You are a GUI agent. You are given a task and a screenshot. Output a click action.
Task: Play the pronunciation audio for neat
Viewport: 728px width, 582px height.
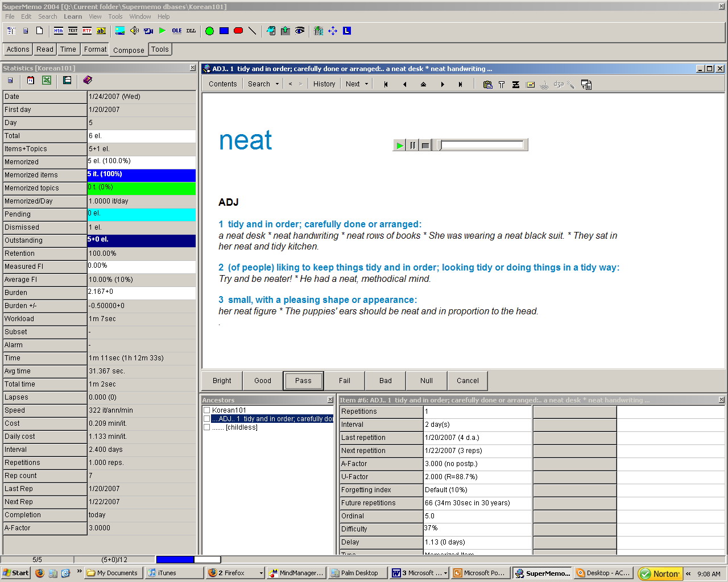(x=399, y=145)
